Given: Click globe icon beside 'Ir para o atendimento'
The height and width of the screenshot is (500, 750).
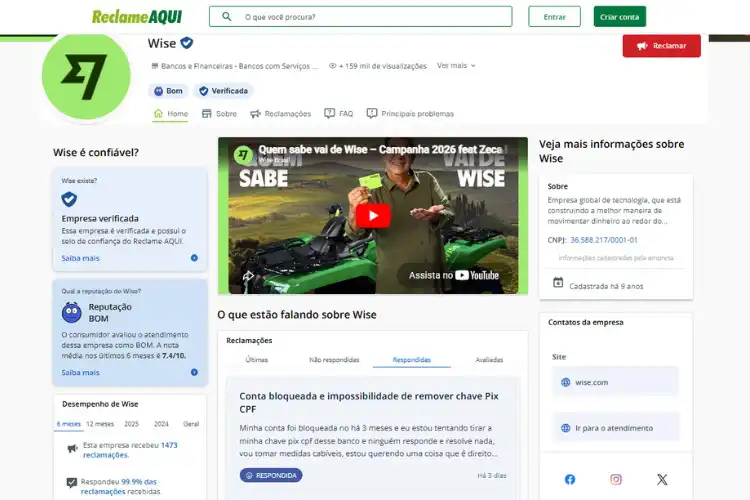Looking at the screenshot, I should [x=565, y=428].
